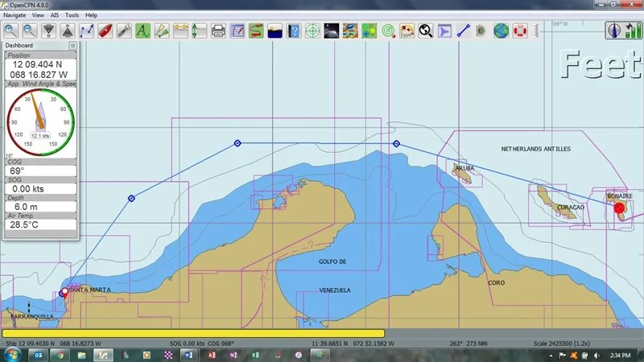The image size is (644, 362).
Task: Open Word from the taskbar
Action: tap(188, 355)
